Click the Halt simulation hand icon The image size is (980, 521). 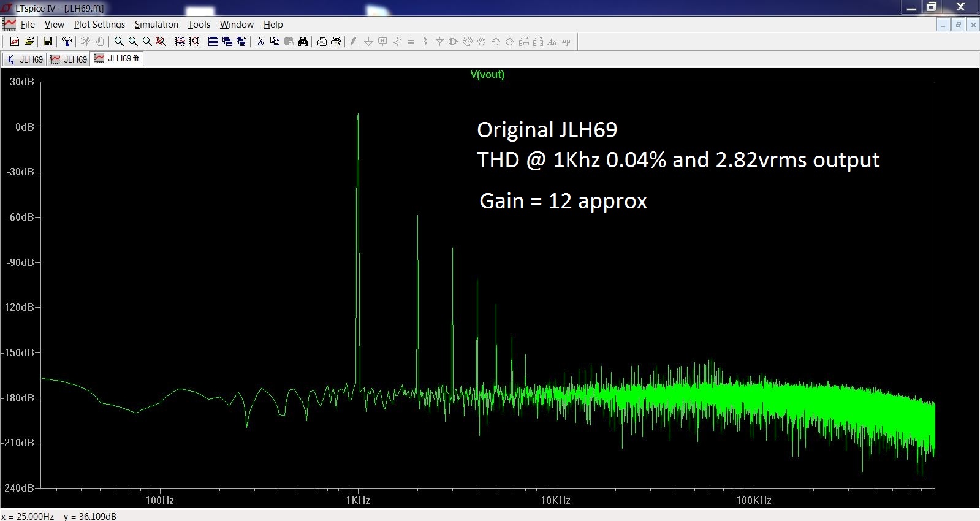tap(100, 42)
